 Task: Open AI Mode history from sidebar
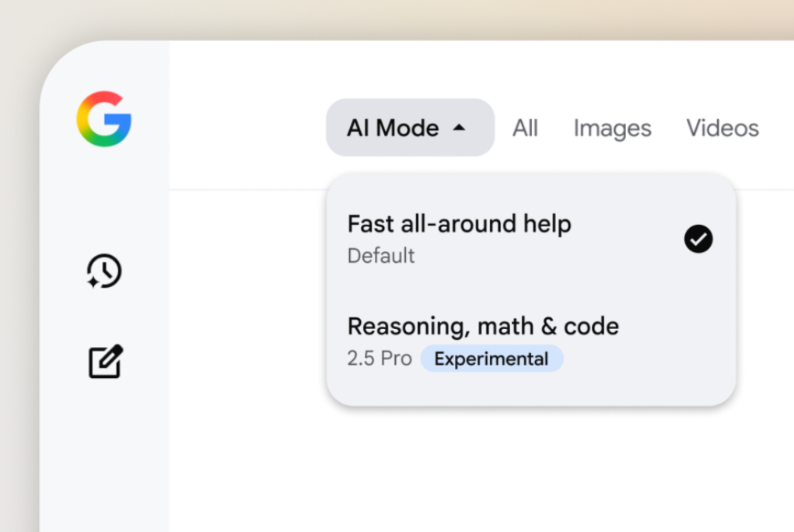point(104,271)
